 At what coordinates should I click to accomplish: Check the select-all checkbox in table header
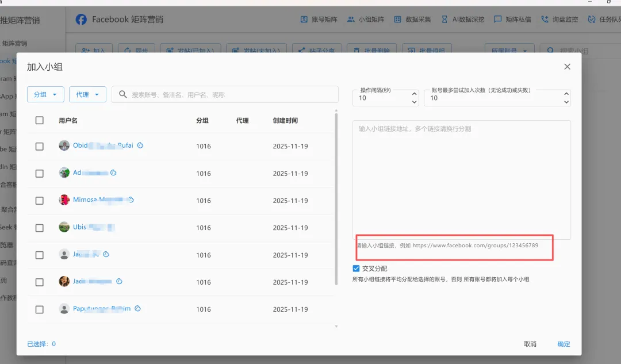[39, 120]
